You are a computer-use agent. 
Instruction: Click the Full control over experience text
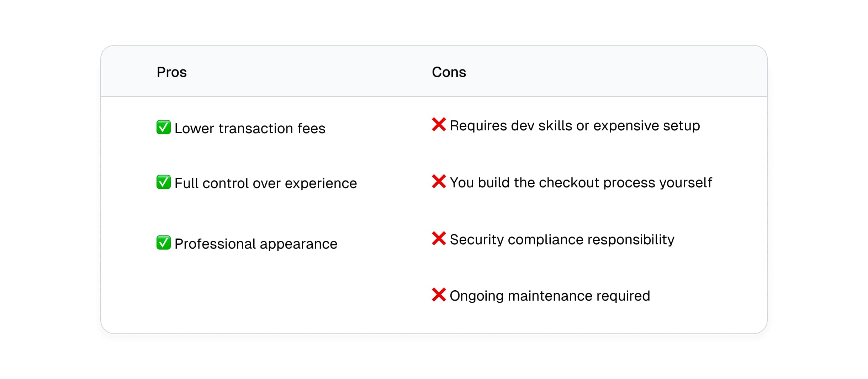[x=266, y=183]
